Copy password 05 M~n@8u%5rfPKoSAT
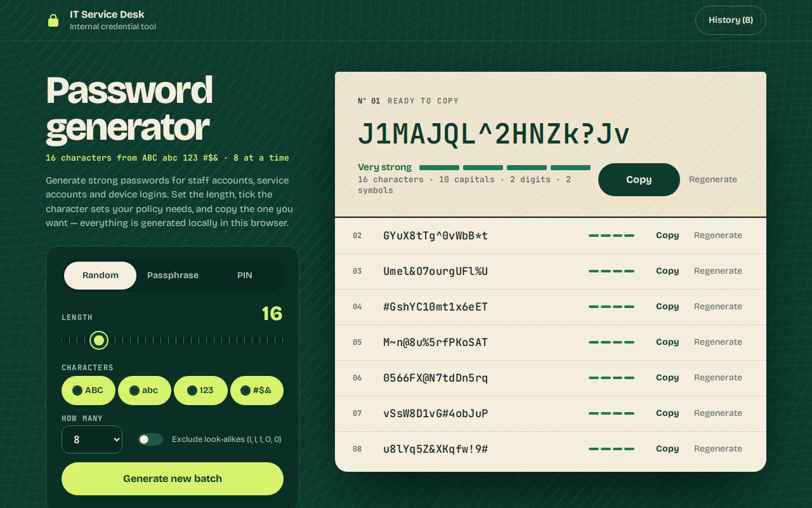This screenshot has width=812, height=508. (667, 342)
